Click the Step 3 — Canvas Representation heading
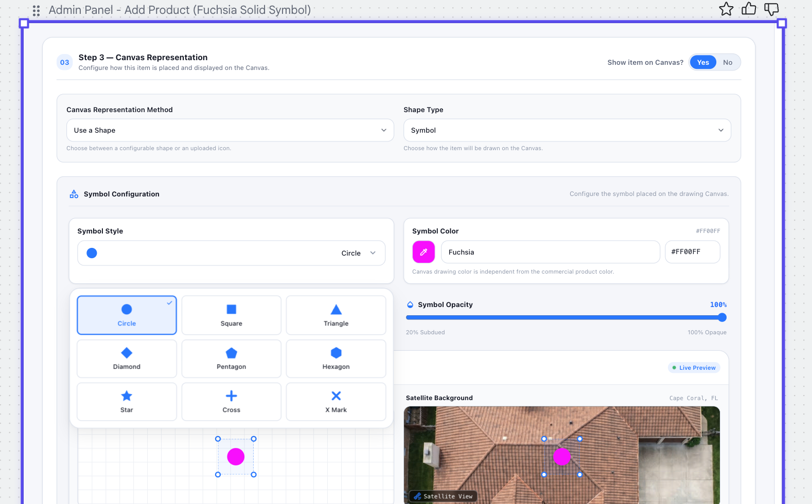812x504 pixels. [143, 58]
